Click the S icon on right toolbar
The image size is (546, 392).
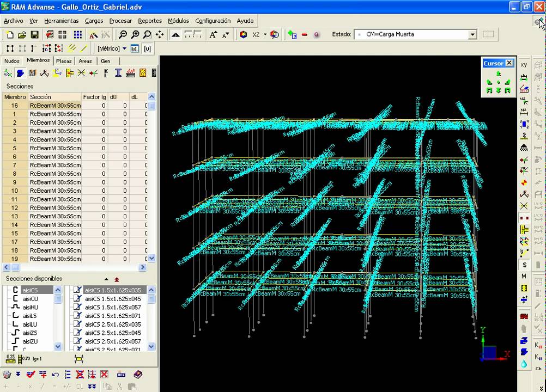coord(524,265)
